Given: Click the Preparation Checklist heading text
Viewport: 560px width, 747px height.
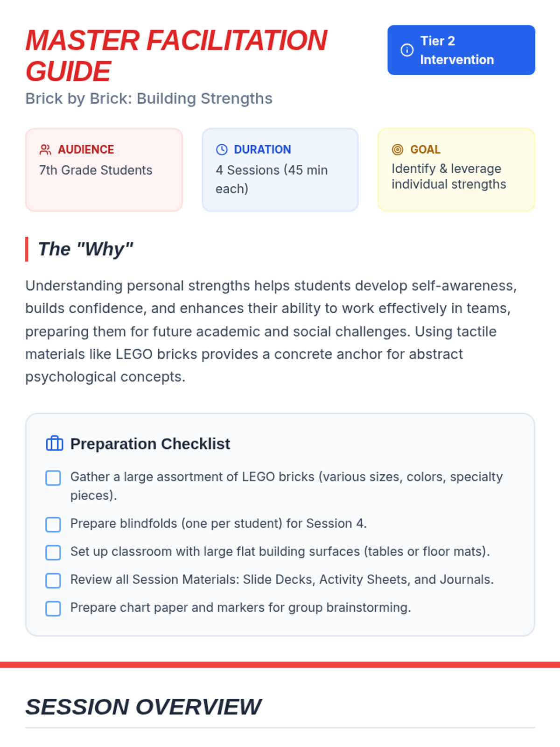Looking at the screenshot, I should tap(150, 444).
